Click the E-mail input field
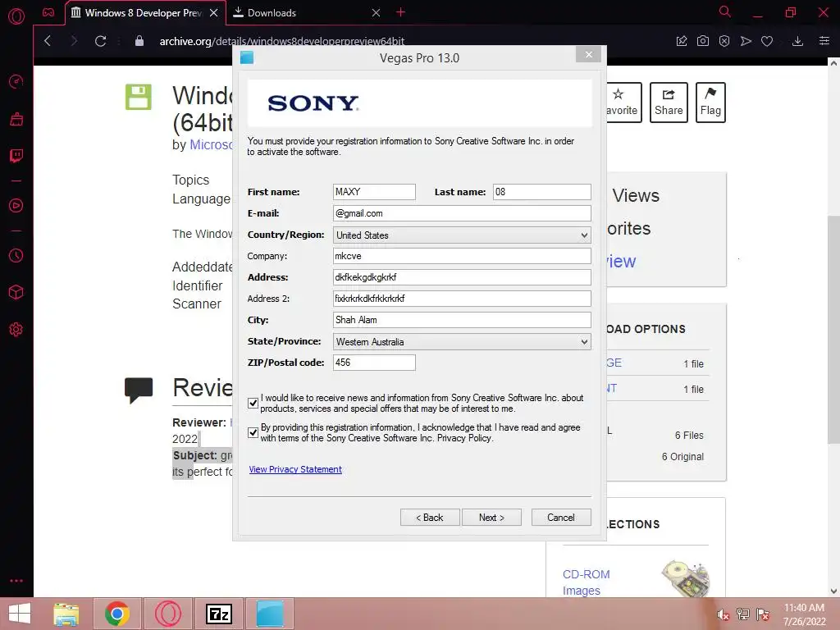The image size is (840, 630). pyautogui.click(x=462, y=213)
